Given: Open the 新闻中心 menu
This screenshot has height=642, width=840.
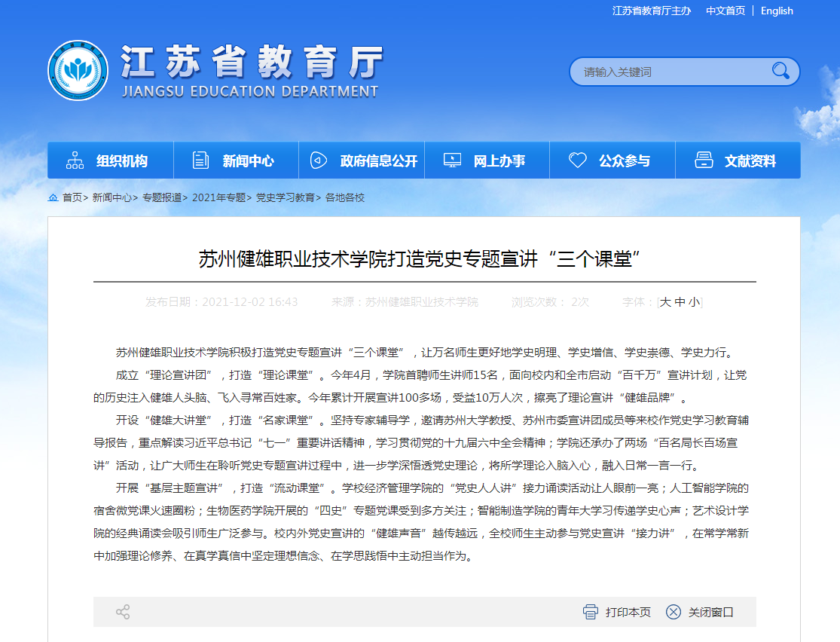Looking at the screenshot, I should tap(237, 160).
